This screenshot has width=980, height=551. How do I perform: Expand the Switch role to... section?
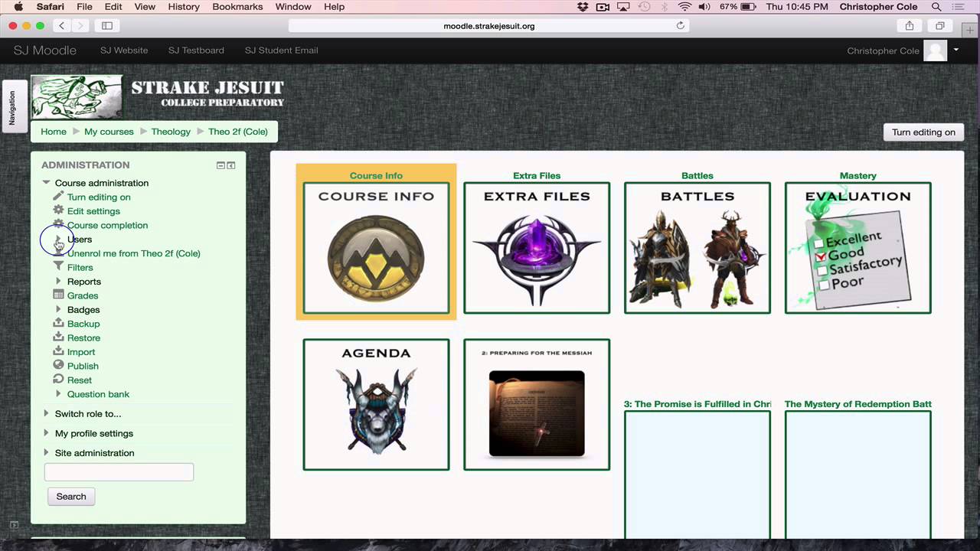pos(46,414)
